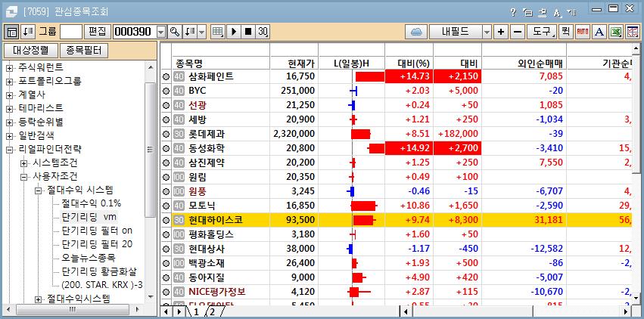This screenshot has width=644, height=319.
Task: Toggle the tree panel view icon
Action: (12, 32)
